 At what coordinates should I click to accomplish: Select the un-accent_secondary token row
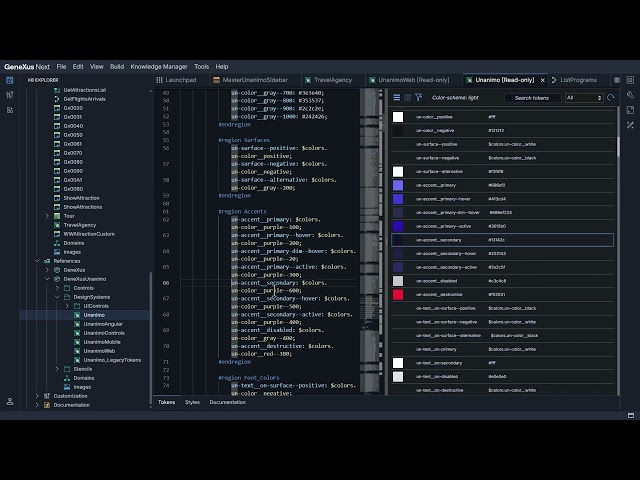pyautogui.click(x=502, y=240)
